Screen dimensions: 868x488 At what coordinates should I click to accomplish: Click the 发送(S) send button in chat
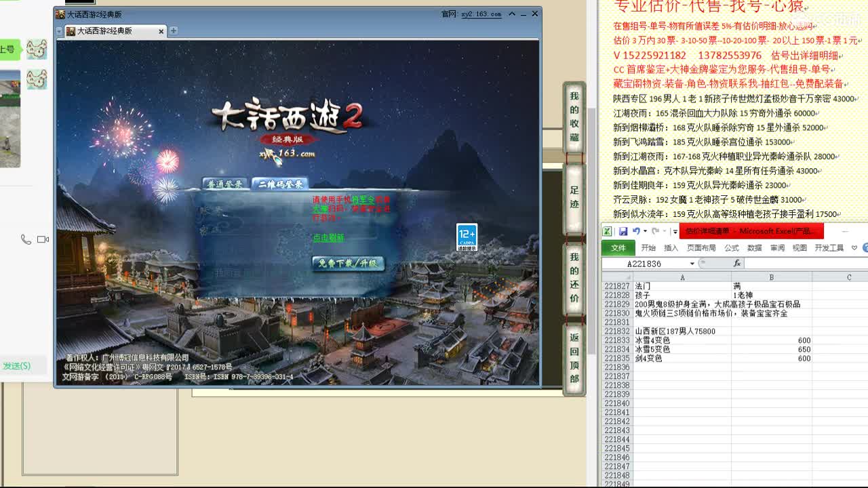pyautogui.click(x=16, y=366)
